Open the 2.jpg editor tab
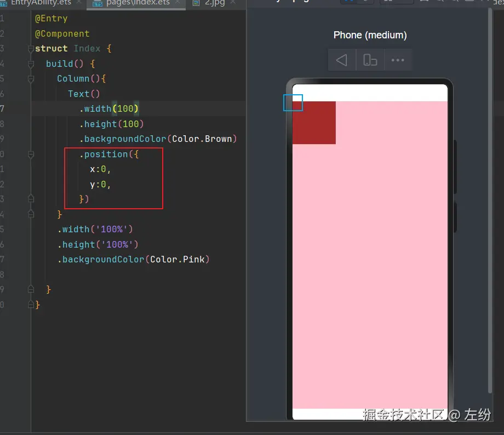Viewport: 504px width, 435px height. pos(215,3)
